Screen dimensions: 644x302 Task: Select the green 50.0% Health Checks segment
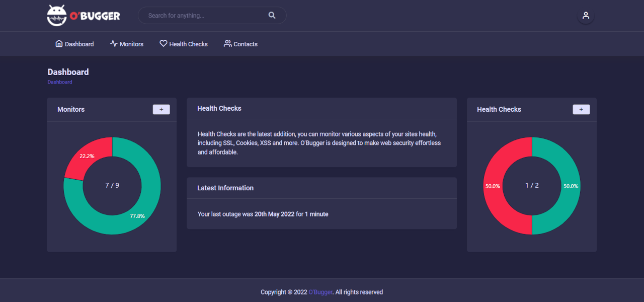click(x=571, y=186)
